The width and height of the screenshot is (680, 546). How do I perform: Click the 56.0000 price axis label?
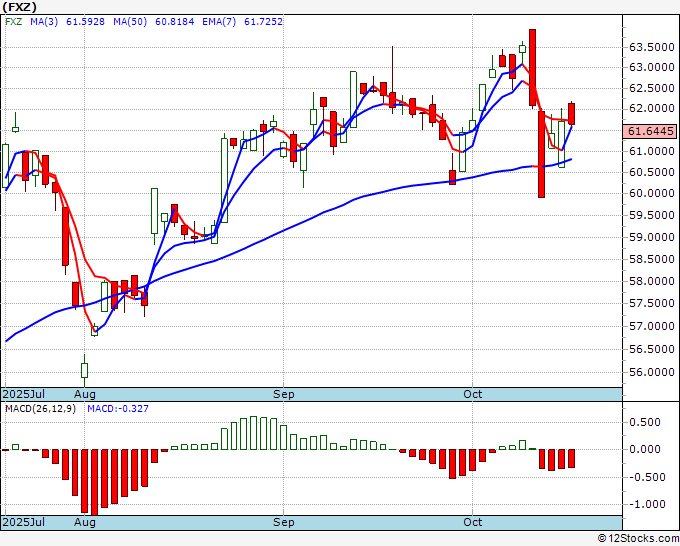[x=652, y=372]
